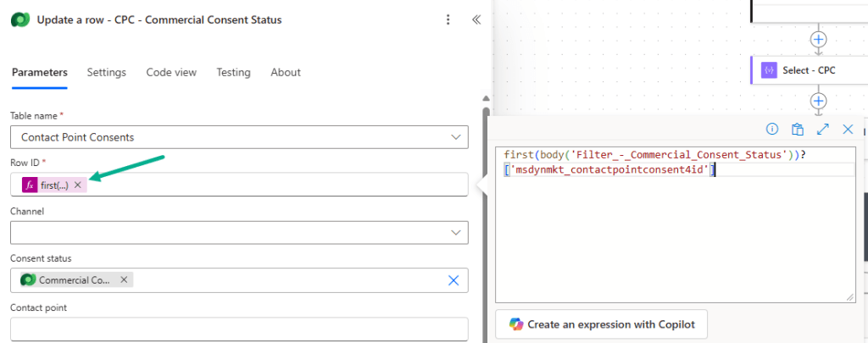Open the About tab

[286, 73]
